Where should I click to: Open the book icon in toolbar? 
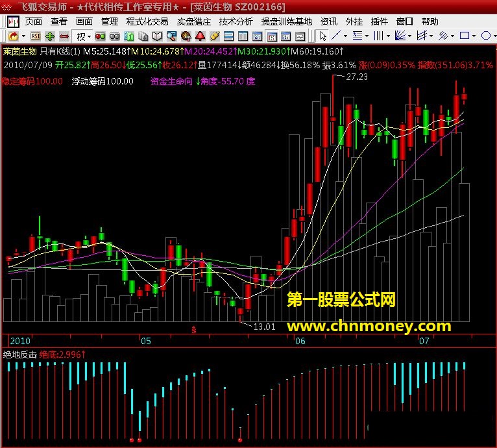[x=157, y=36]
